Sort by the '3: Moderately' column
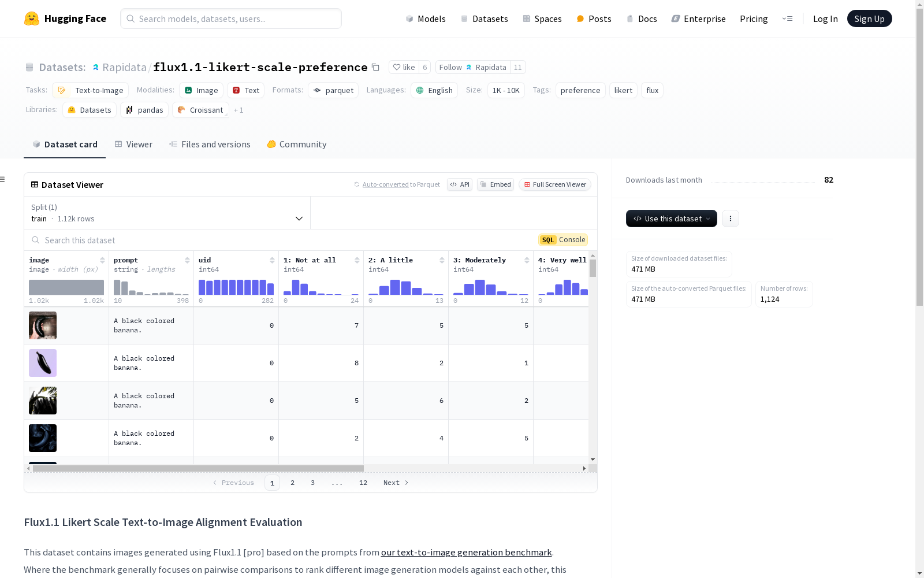The image size is (924, 578). click(x=527, y=260)
